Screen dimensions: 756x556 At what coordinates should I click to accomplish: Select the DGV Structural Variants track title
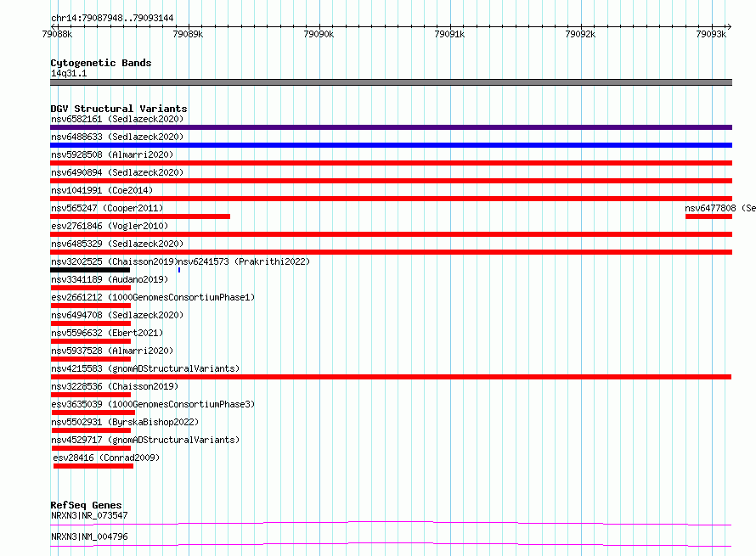click(119, 109)
